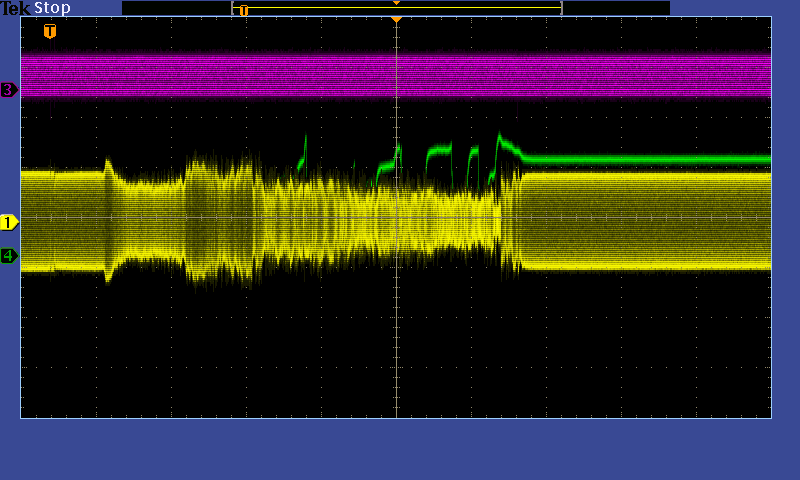The image size is (800, 480).
Task: Click the record bar right of the bracket
Action: pyautogui.click(x=615, y=8)
